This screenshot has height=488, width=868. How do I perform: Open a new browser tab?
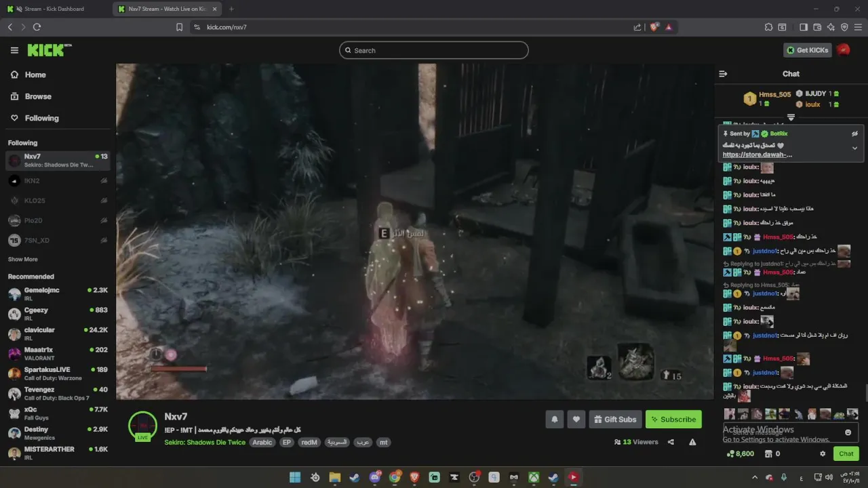(x=231, y=9)
